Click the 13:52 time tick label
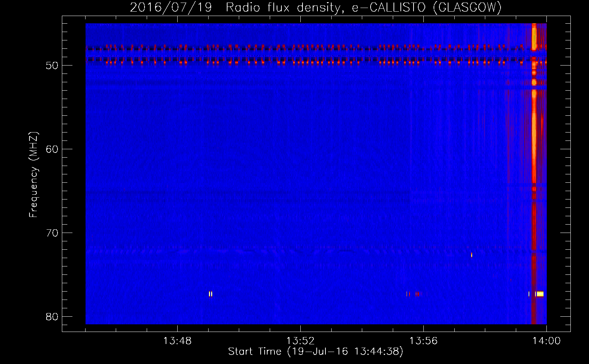 point(300,341)
